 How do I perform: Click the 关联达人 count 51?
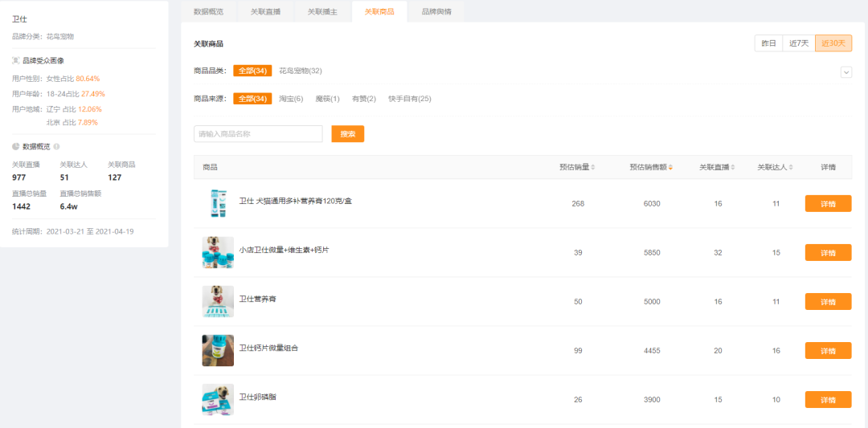click(64, 178)
